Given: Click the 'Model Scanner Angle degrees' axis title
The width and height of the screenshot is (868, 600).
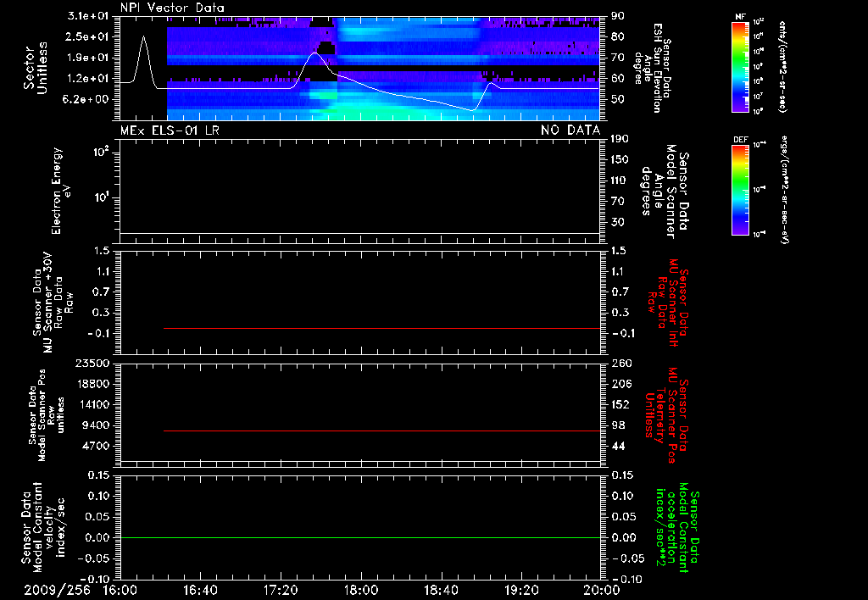Looking at the screenshot, I should click(x=665, y=192).
